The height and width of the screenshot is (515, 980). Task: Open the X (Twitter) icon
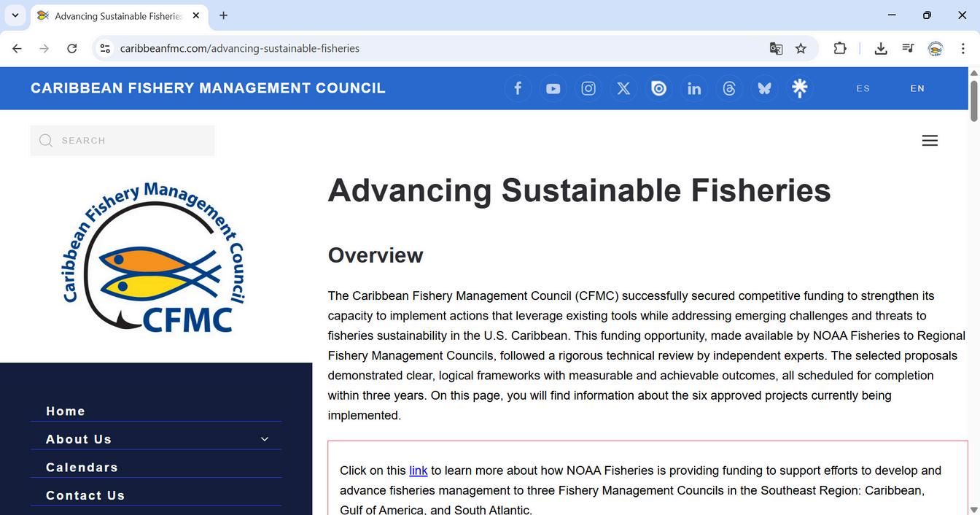(623, 88)
